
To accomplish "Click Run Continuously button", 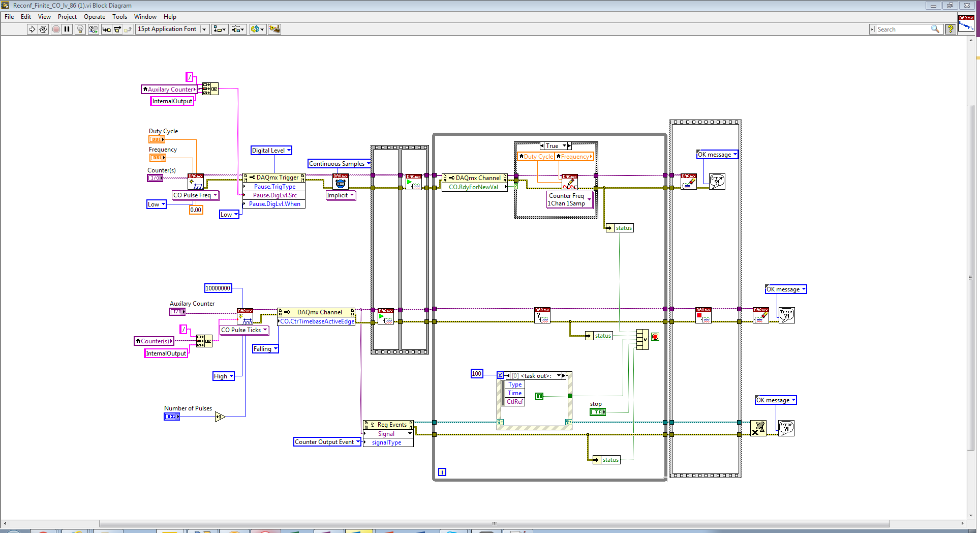I will (43, 29).
